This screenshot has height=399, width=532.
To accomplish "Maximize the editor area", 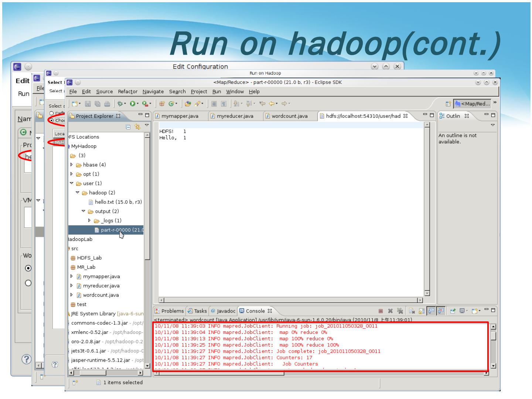I will point(432,116).
